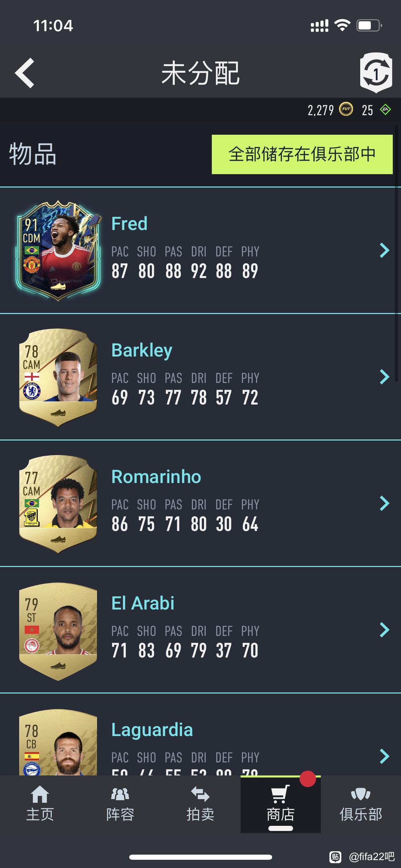This screenshot has height=868, width=401.
Task: Select the 商店 store cart icon
Action: point(280,794)
